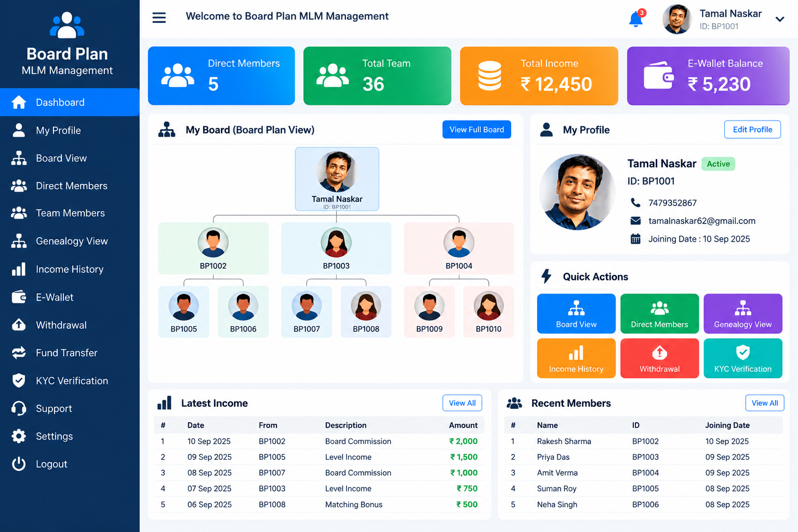Click the Board Plan logo icon

coord(67,25)
